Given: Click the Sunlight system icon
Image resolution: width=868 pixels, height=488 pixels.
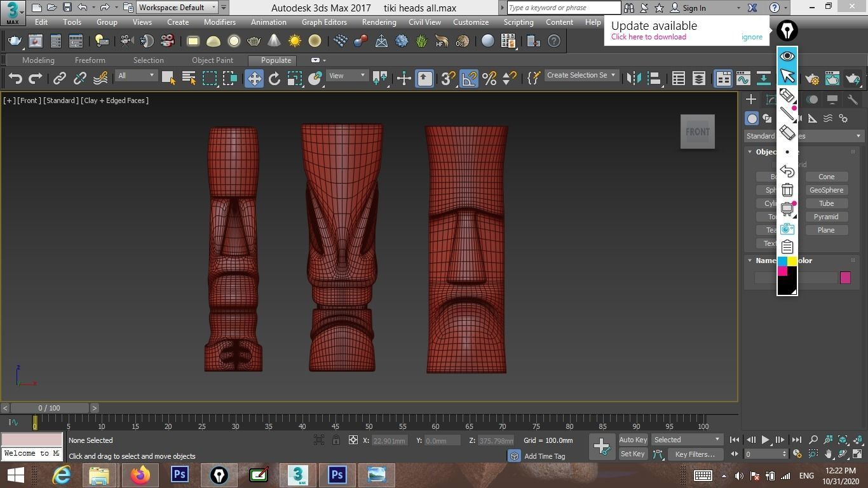Looking at the screenshot, I should 295,41.
